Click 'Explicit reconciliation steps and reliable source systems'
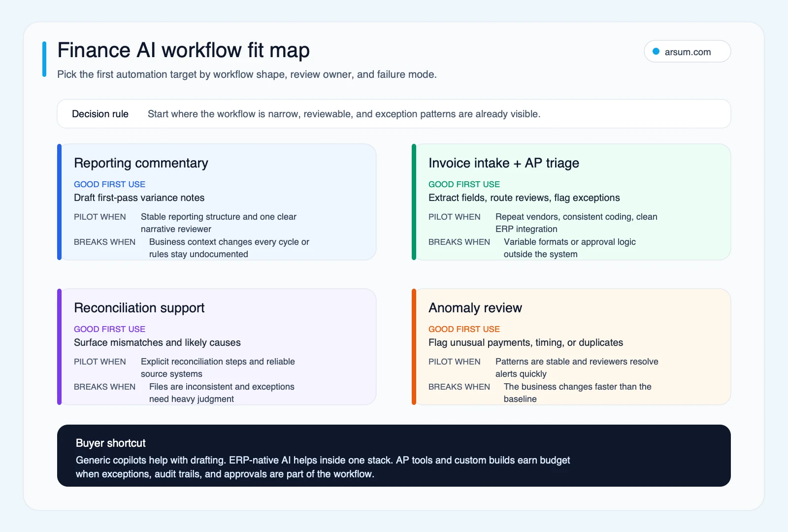 218,367
